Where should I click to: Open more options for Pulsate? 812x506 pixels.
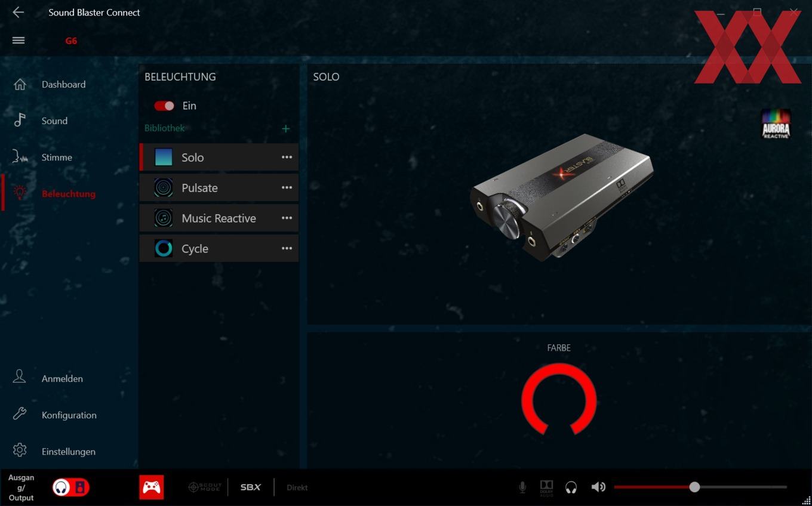287,187
